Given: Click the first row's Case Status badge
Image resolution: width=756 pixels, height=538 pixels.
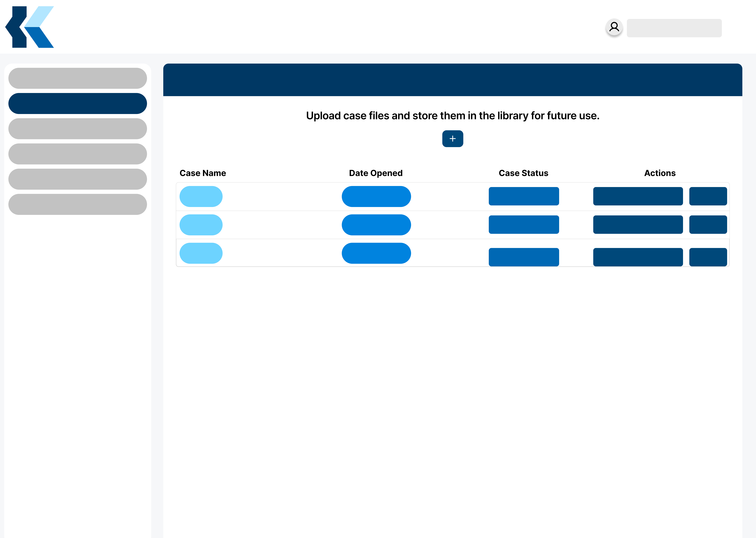Looking at the screenshot, I should 524,196.
